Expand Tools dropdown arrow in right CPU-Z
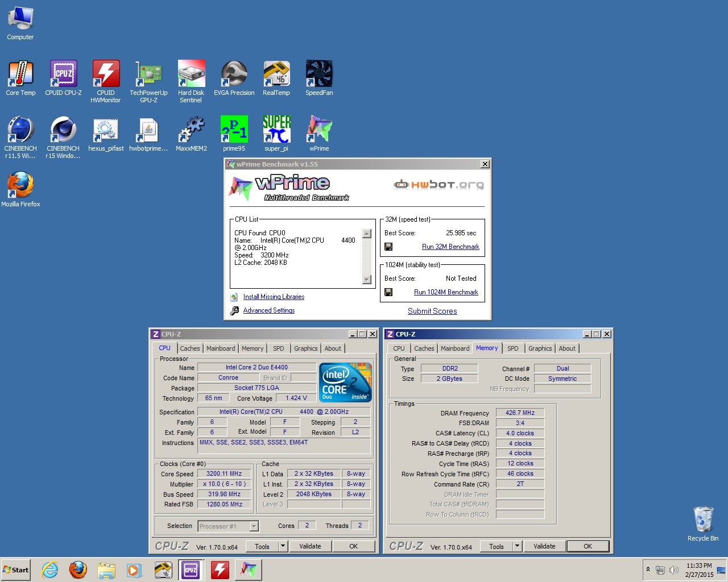The height and width of the screenshot is (582, 728). coord(517,546)
